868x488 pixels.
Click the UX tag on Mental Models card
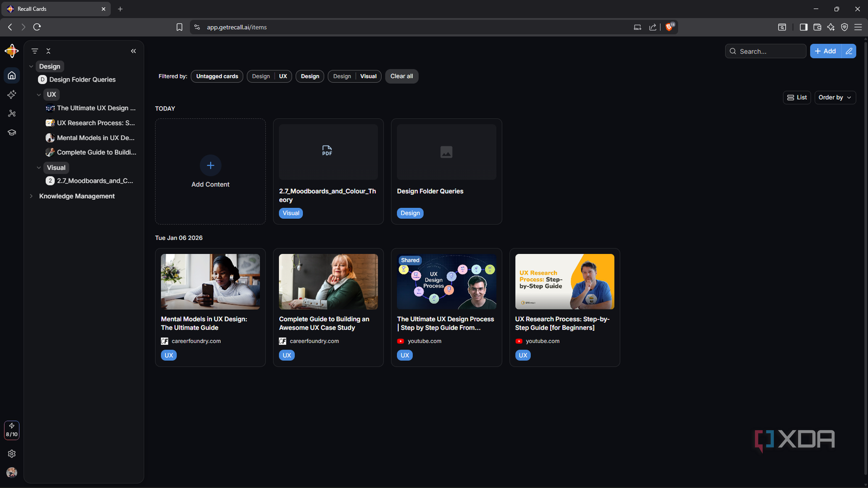pos(169,355)
